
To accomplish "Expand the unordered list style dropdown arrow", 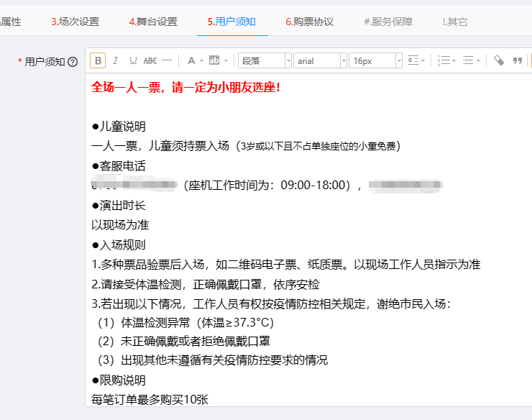I will pos(478,61).
